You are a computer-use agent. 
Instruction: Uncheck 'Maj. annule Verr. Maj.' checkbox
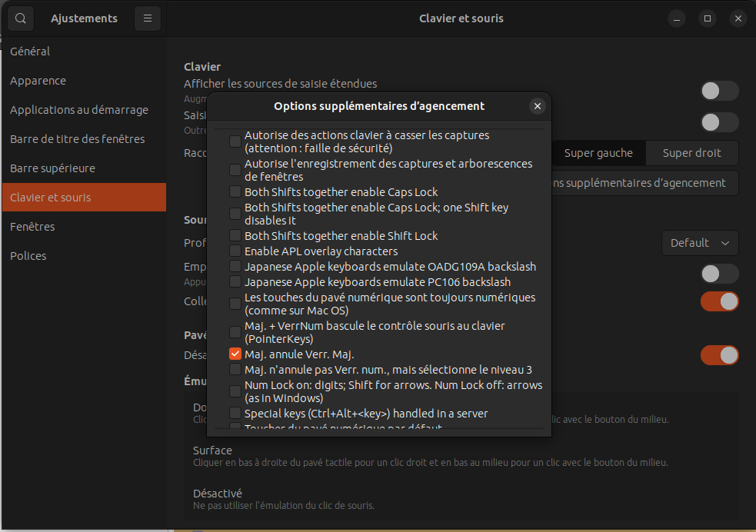point(235,354)
